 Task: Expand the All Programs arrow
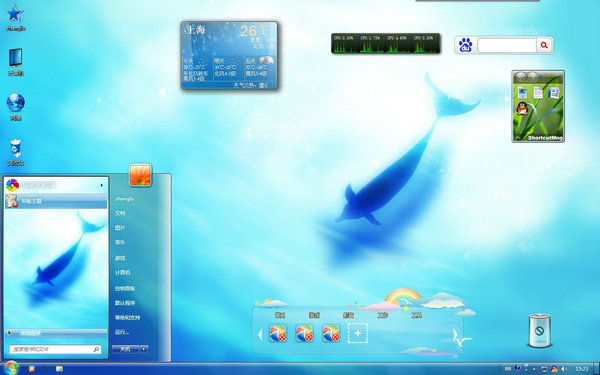[9, 333]
